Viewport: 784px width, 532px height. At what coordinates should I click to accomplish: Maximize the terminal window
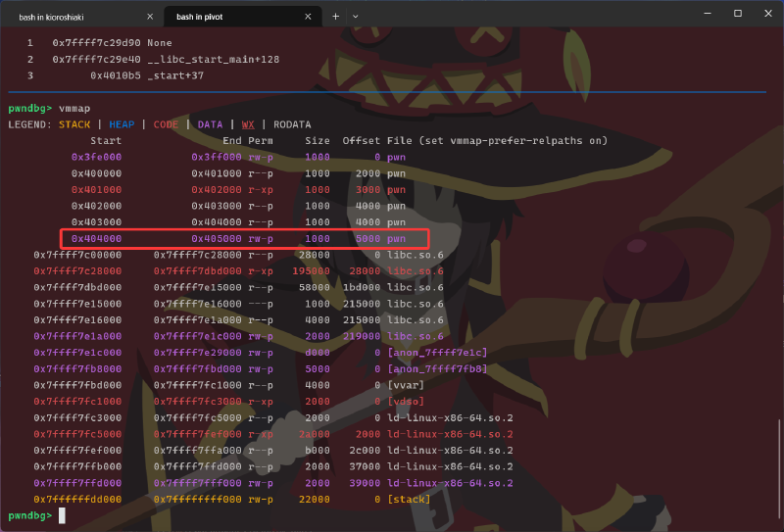(x=738, y=14)
